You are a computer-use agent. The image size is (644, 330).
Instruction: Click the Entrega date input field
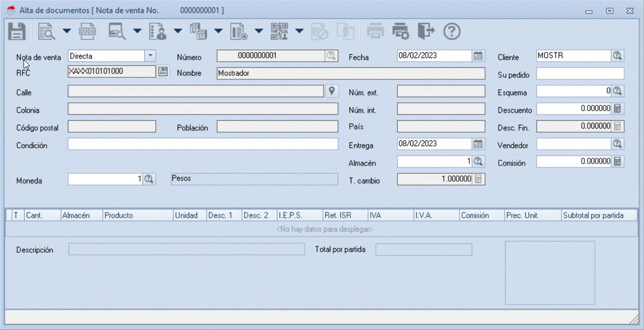[435, 144]
